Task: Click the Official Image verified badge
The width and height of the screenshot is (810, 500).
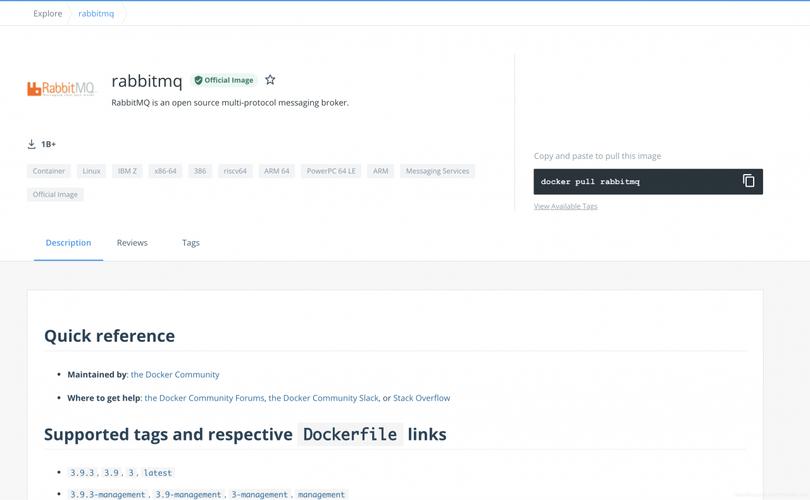Action: point(224,80)
